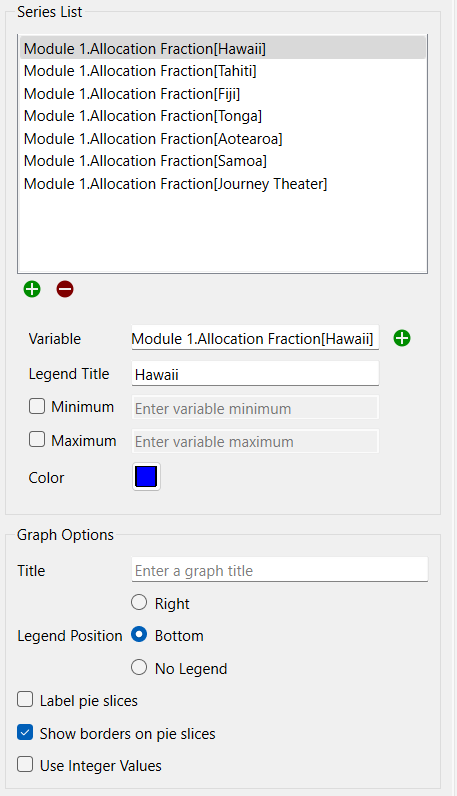The height and width of the screenshot is (796, 457).
Task: Check Use Integer Values option
Action: click(x=25, y=765)
